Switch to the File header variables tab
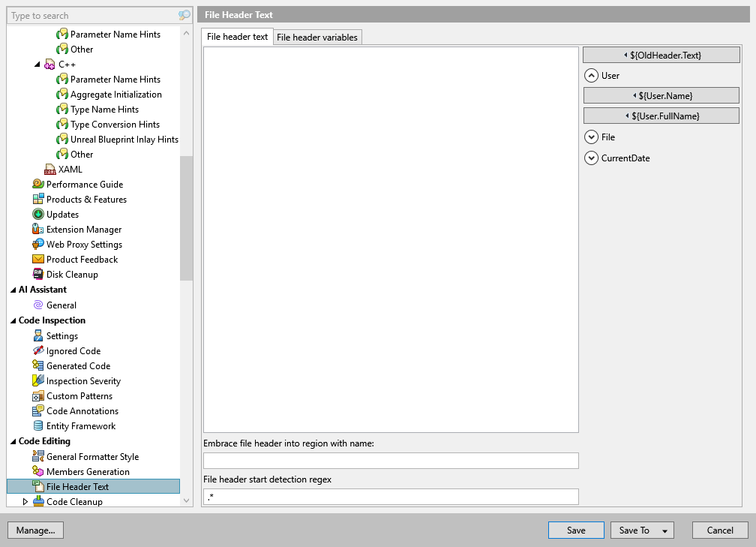The width and height of the screenshot is (756, 547). tap(316, 36)
